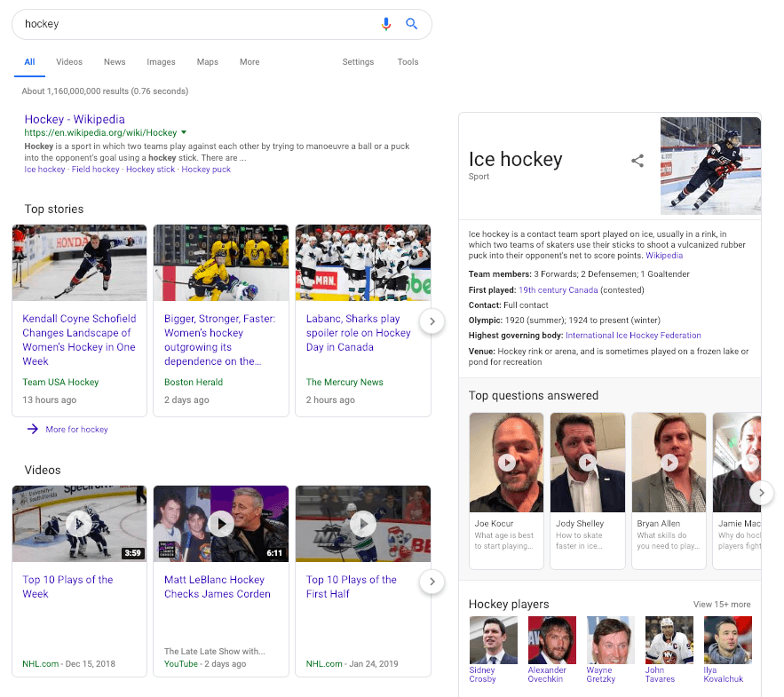
Task: Play the Joe Kocur answer video
Action: 507,462
